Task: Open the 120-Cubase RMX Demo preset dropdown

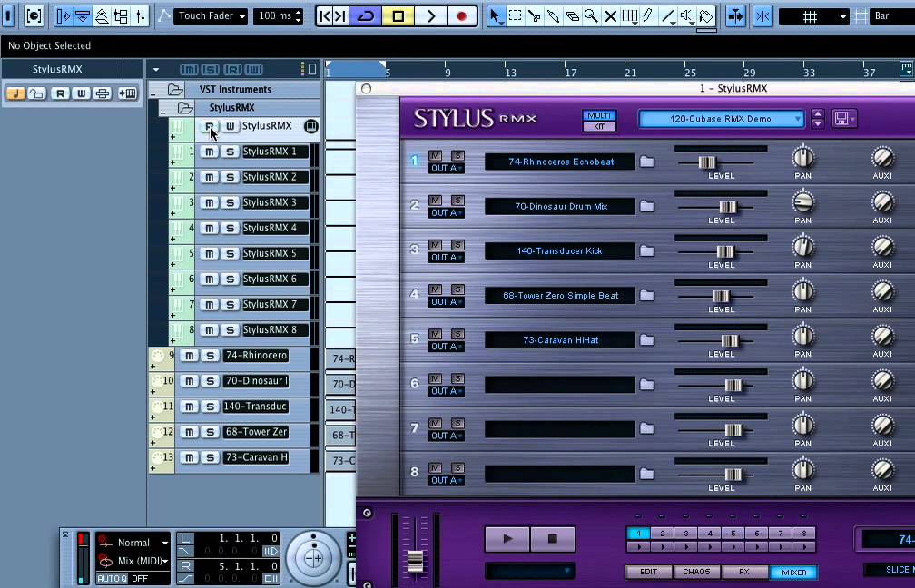Action: coord(722,119)
